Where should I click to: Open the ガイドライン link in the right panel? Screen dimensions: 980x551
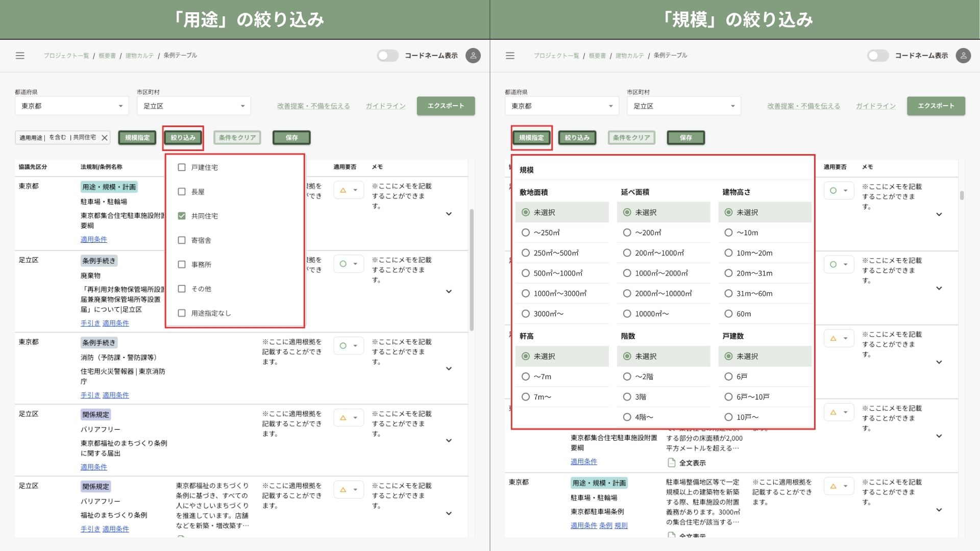(875, 106)
